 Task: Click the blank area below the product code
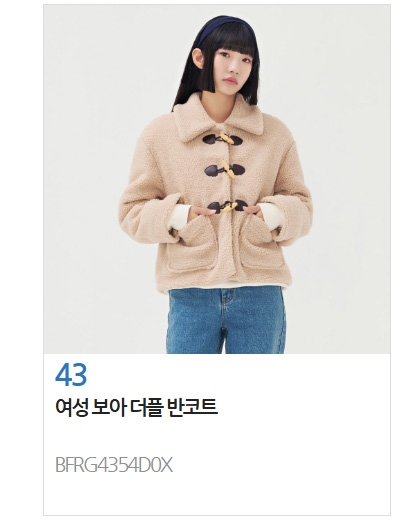tap(217, 496)
